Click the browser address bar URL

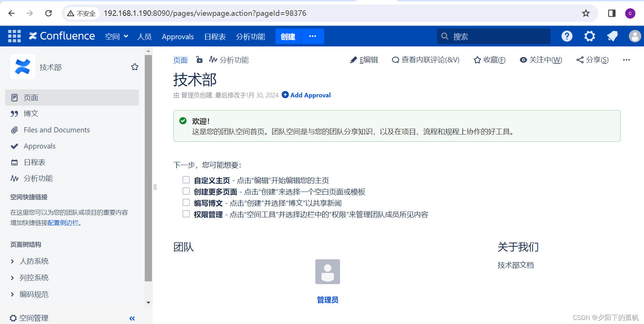click(x=205, y=13)
